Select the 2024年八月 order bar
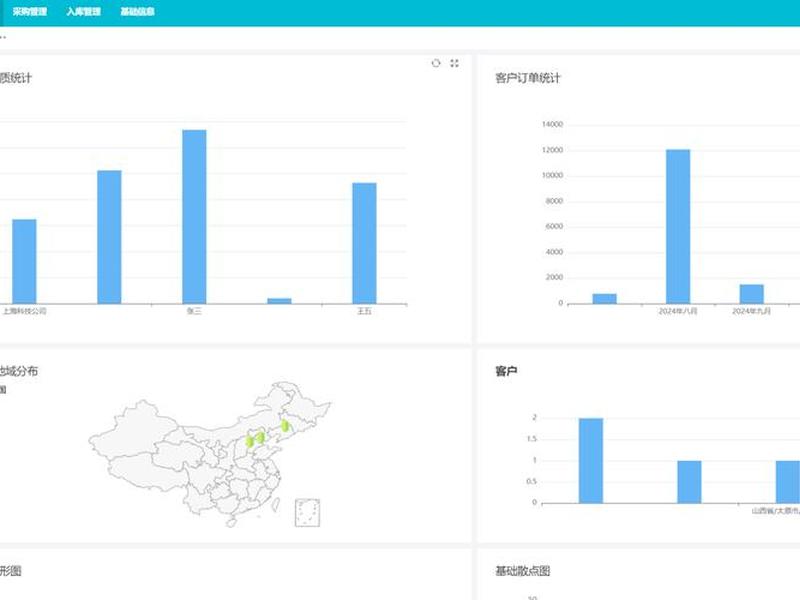800x600 pixels. [x=678, y=227]
